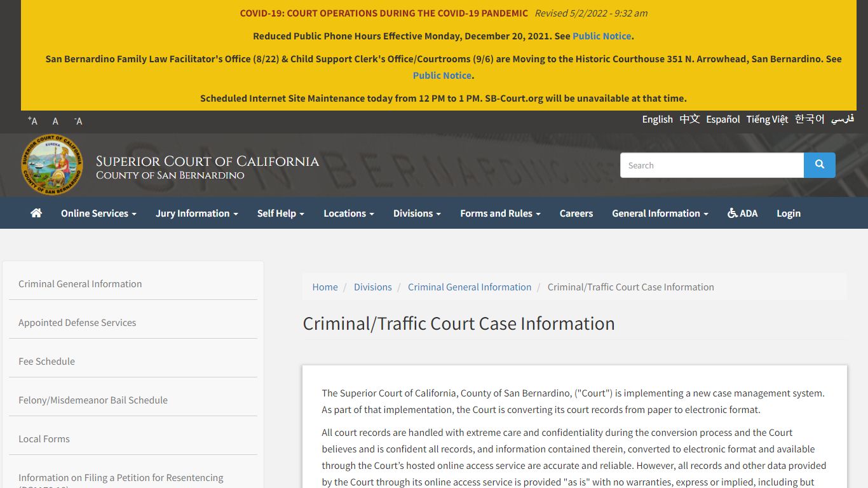Image resolution: width=868 pixels, height=488 pixels.
Task: Click the Criminal/Traffic Court Case Information heading
Action: 459,323
